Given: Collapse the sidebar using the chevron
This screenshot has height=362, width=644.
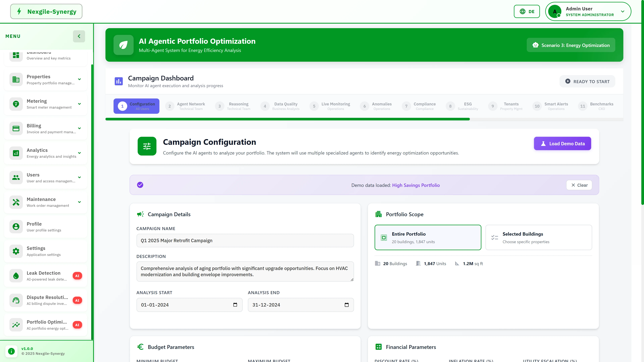Looking at the screenshot, I should (x=79, y=36).
